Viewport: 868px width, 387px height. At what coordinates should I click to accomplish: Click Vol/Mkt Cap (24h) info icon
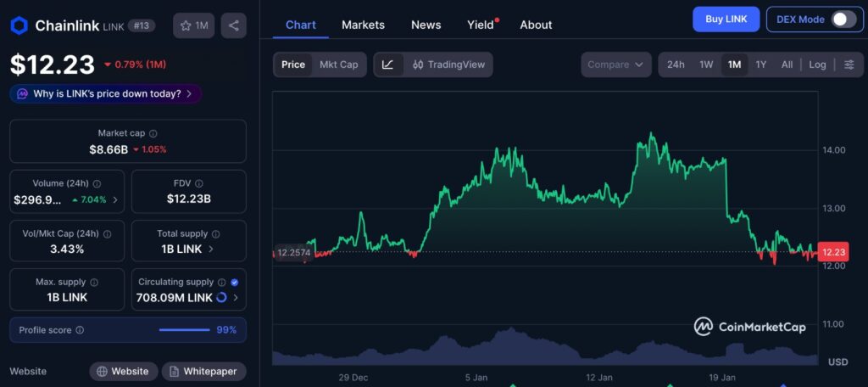(108, 234)
